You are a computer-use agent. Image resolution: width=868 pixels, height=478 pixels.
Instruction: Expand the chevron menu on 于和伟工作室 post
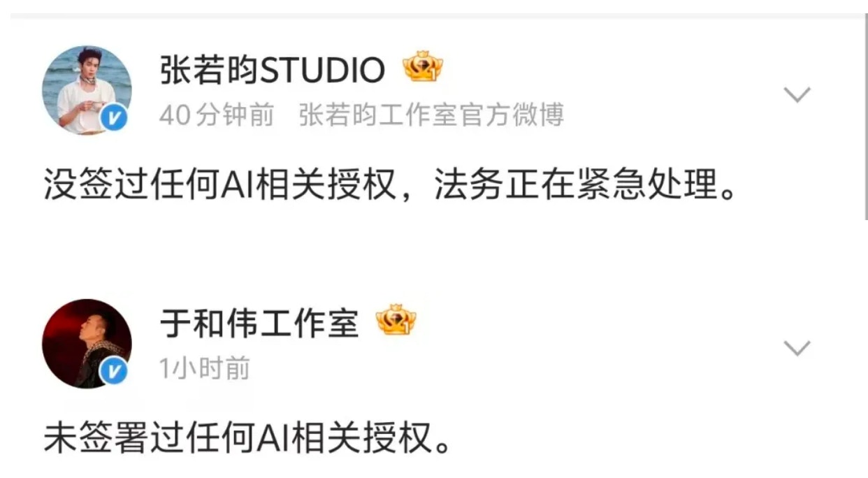pyautogui.click(x=797, y=347)
